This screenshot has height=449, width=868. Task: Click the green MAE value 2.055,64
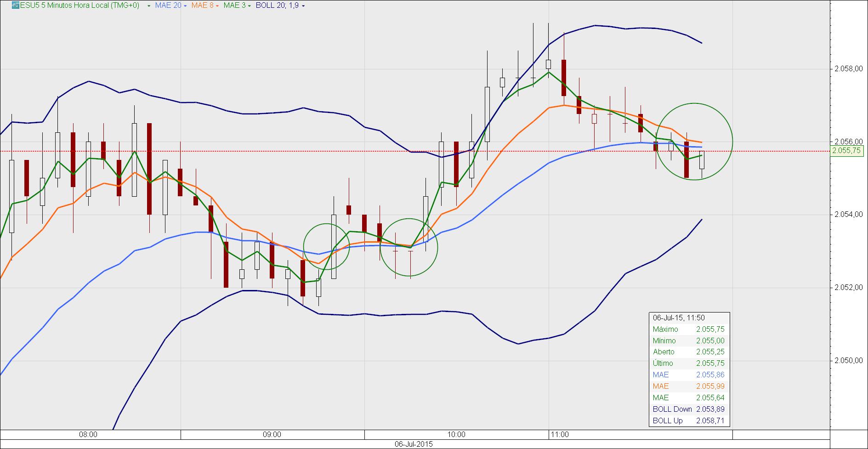[x=710, y=398]
